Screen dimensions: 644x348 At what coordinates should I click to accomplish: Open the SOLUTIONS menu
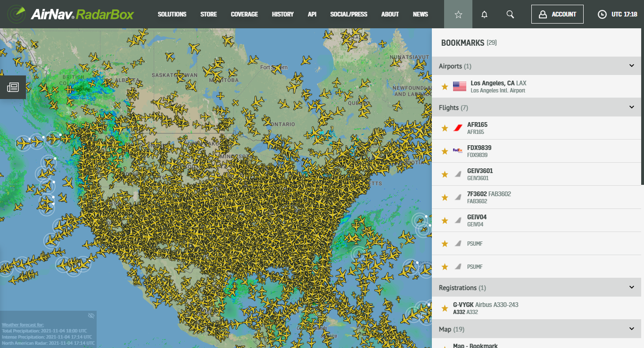coord(172,14)
